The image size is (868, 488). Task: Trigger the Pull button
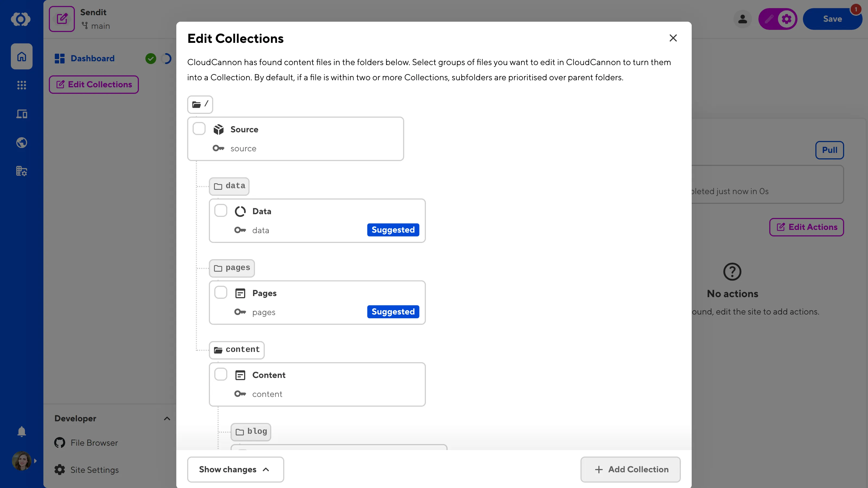coord(829,150)
